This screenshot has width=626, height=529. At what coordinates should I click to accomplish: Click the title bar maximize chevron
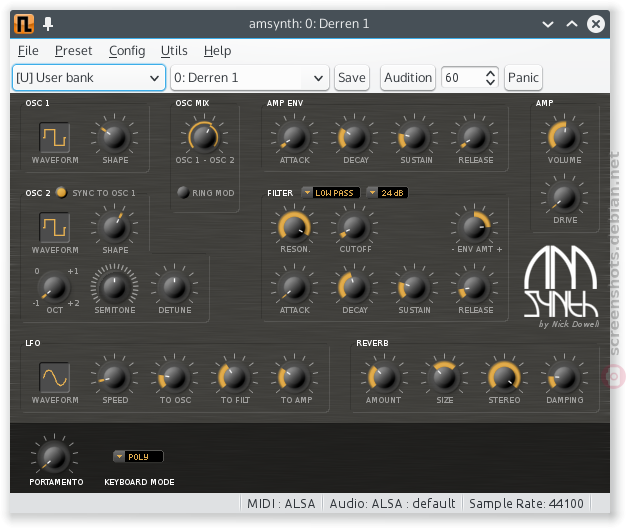[x=572, y=24]
